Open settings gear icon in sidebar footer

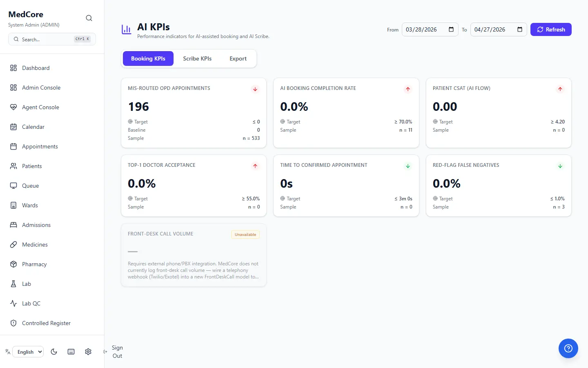click(x=88, y=352)
